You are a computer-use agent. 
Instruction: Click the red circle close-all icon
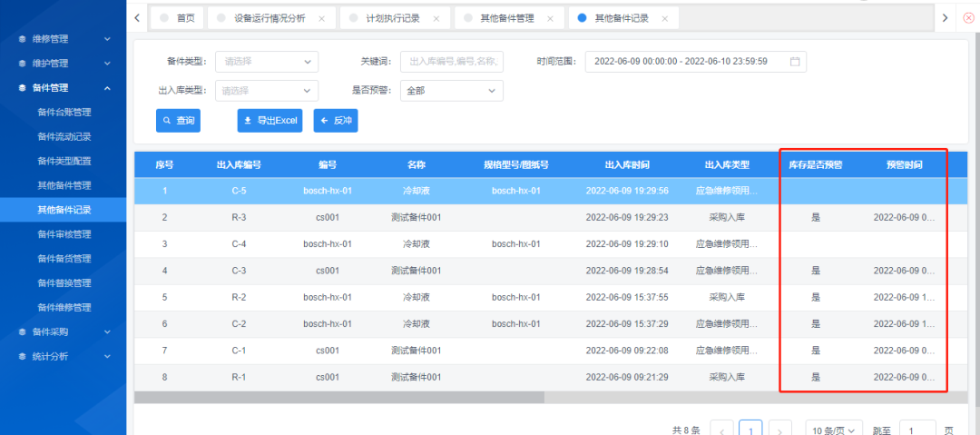coord(969,18)
